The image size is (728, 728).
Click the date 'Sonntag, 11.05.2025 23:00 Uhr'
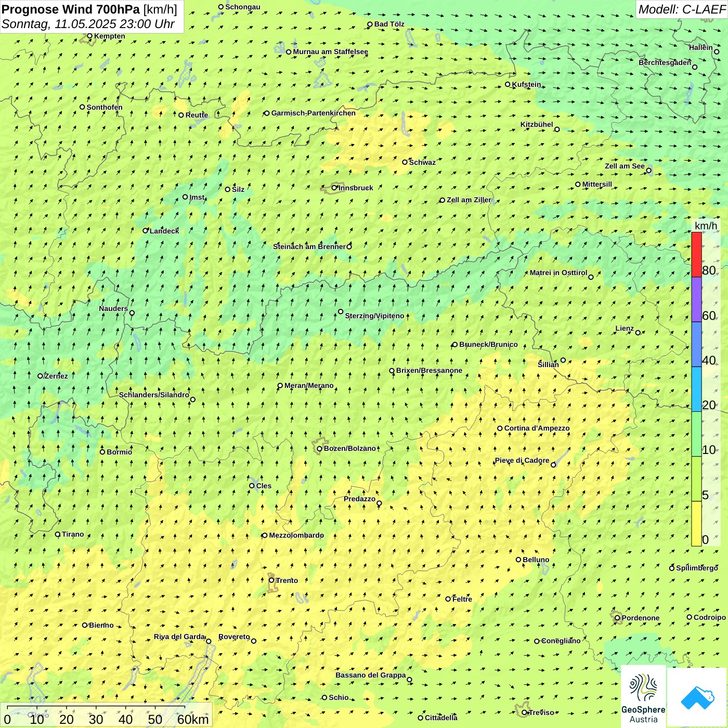[88, 24]
